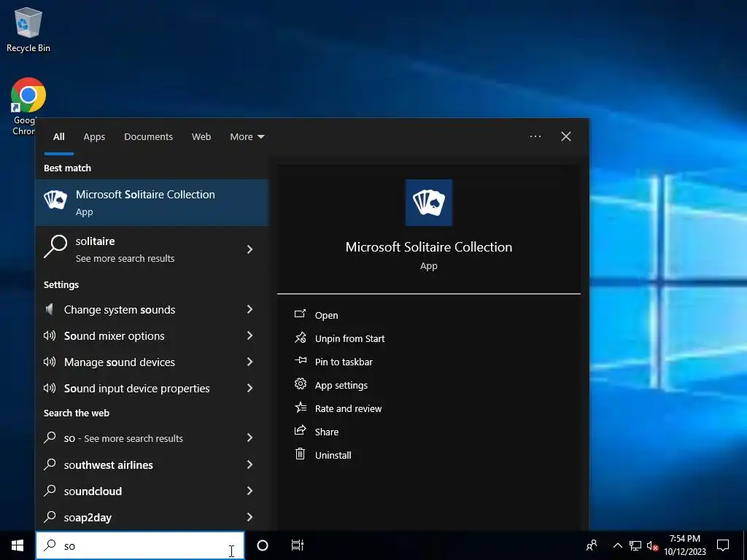Click the large Solitaire app tile in preview

[429, 203]
